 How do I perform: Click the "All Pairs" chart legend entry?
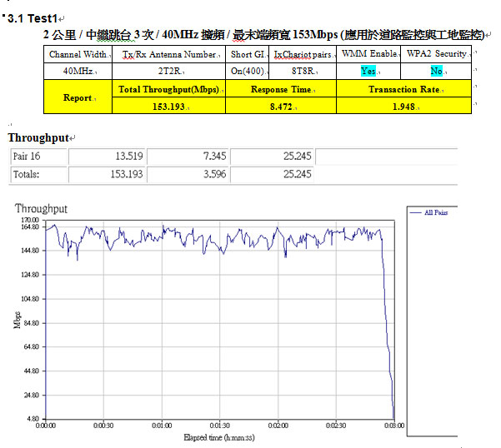pyautogui.click(x=435, y=212)
